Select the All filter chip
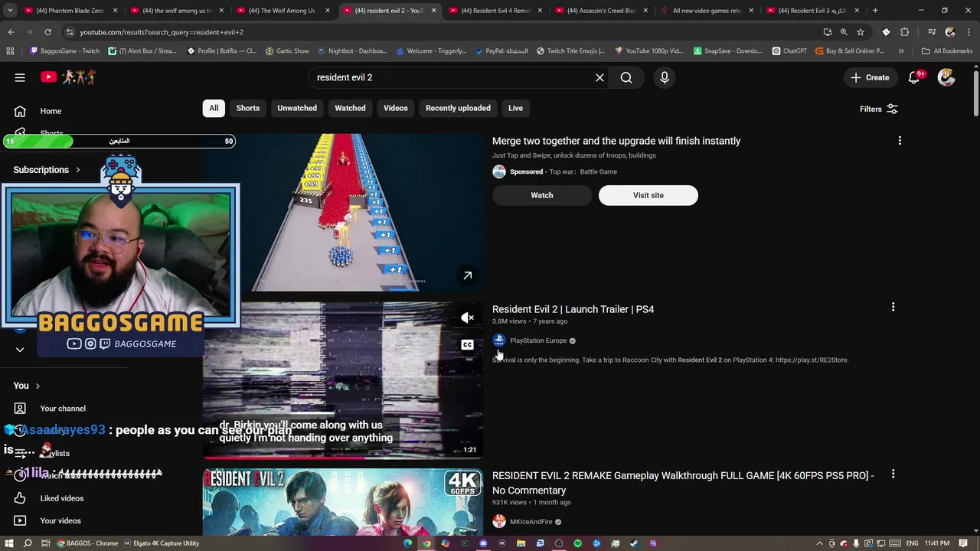Screen dimensions: 980x551 coord(214,108)
